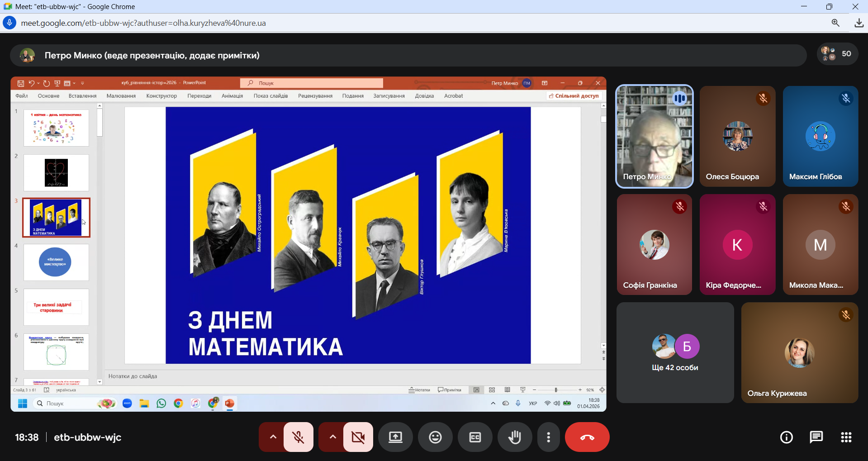Image resolution: width=868 pixels, height=461 pixels.
Task: Click the Chrome zoom magnifier icon
Action: [x=835, y=23]
